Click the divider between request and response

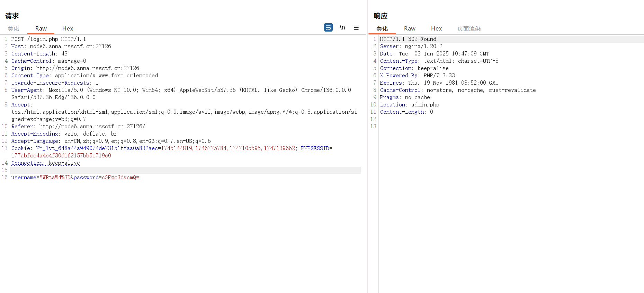point(367,146)
